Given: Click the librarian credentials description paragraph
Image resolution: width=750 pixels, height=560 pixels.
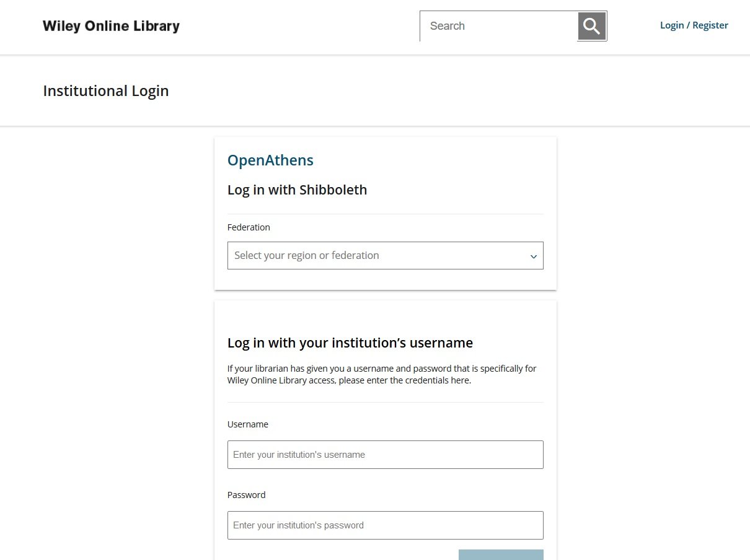Looking at the screenshot, I should point(382,374).
